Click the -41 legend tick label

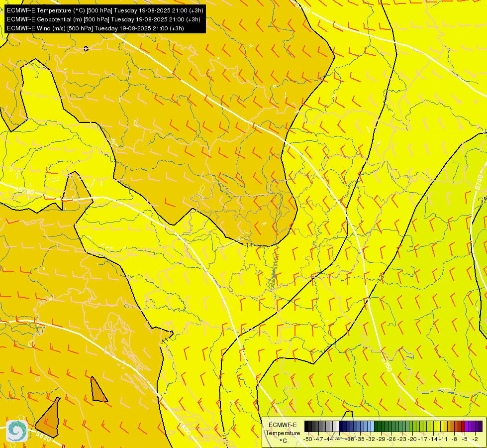click(x=339, y=440)
